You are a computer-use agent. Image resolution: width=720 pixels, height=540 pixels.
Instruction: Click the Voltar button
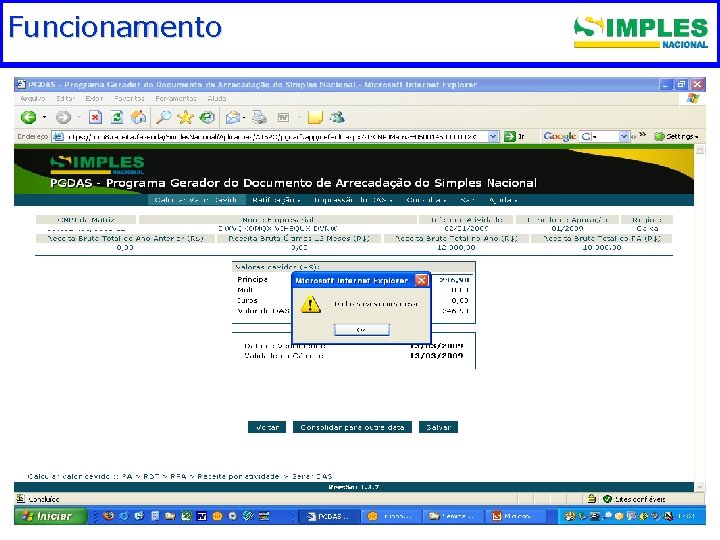click(267, 427)
